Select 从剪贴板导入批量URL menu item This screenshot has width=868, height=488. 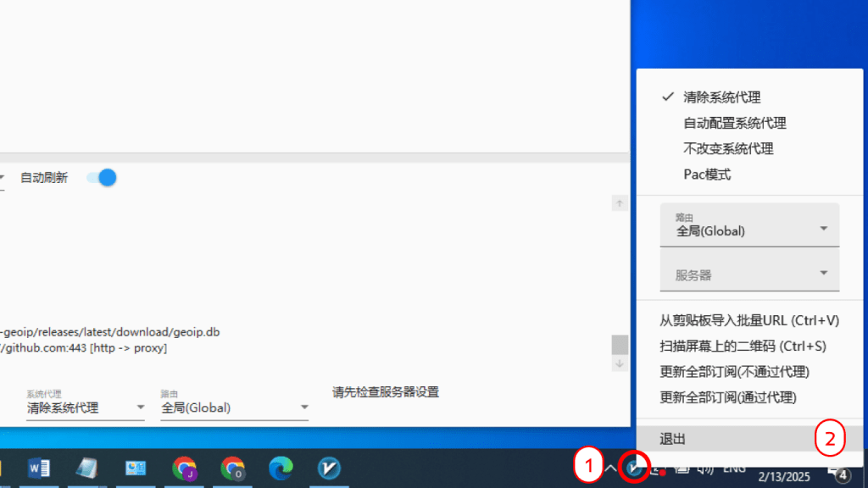(x=748, y=320)
